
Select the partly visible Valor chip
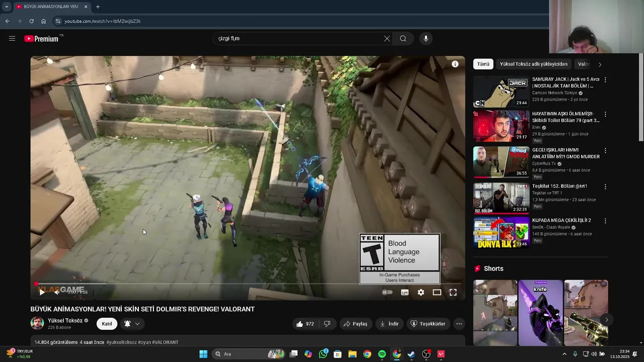(584, 64)
